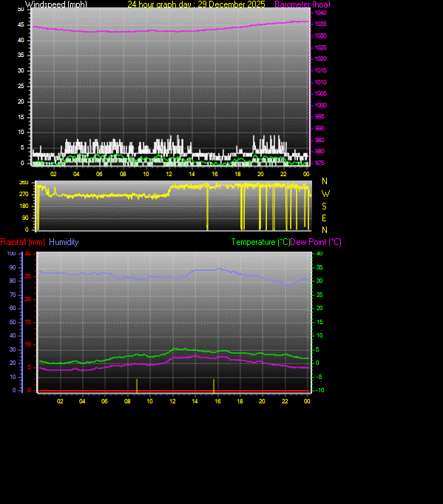The width and height of the screenshot is (443, 504).
Task: Click the 975 barometer axis value
Action: (x=319, y=163)
